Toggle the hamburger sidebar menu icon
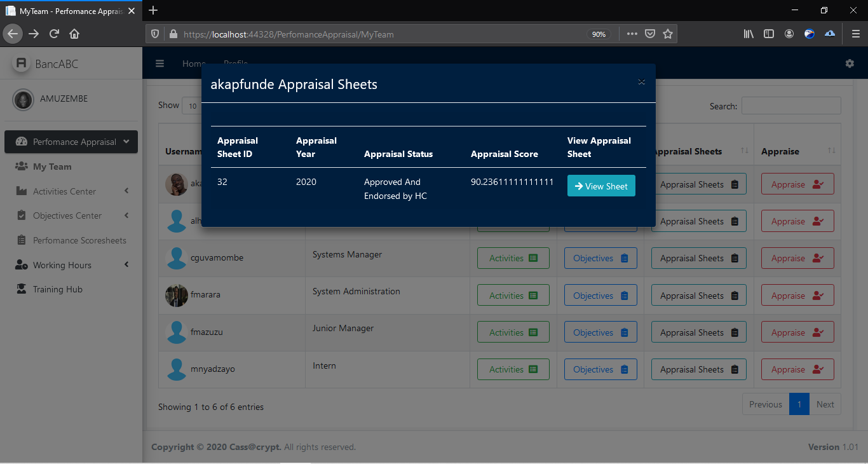868x464 pixels. 160,64
